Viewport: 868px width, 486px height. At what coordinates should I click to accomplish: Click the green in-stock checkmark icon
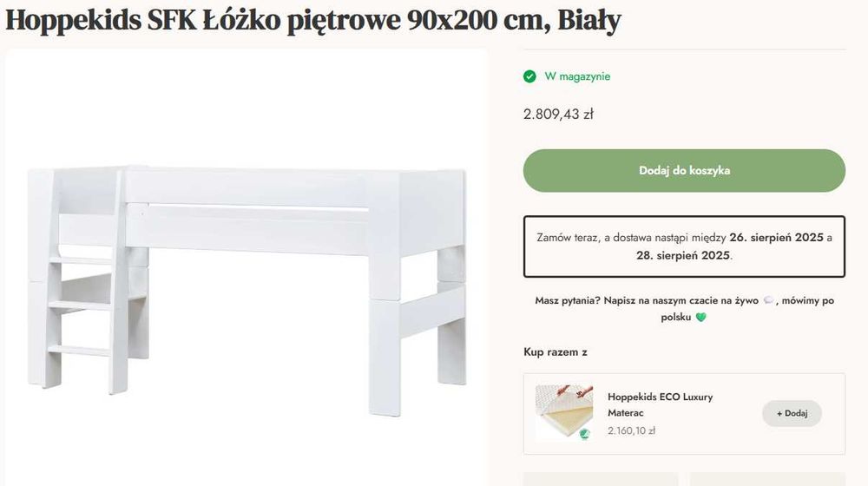[x=529, y=76]
